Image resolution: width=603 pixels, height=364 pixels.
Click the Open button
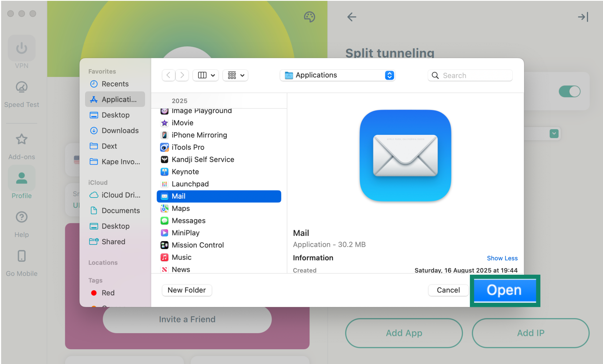505,290
